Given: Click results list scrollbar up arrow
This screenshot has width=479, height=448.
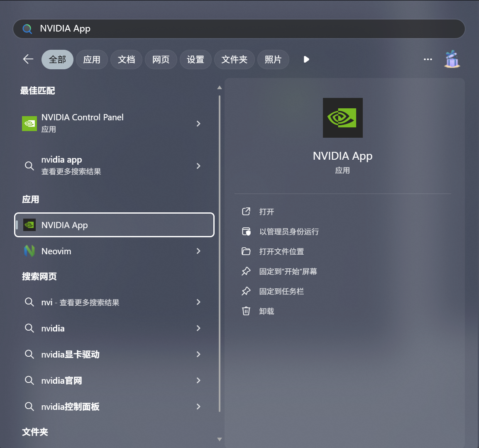Looking at the screenshot, I should click(x=219, y=88).
